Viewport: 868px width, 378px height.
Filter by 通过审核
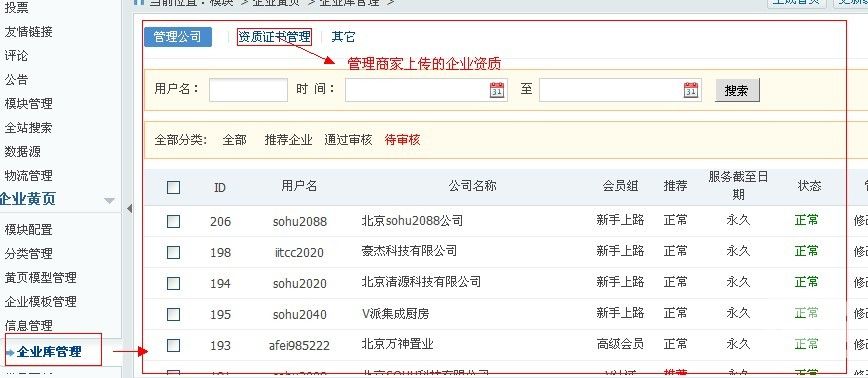click(348, 140)
